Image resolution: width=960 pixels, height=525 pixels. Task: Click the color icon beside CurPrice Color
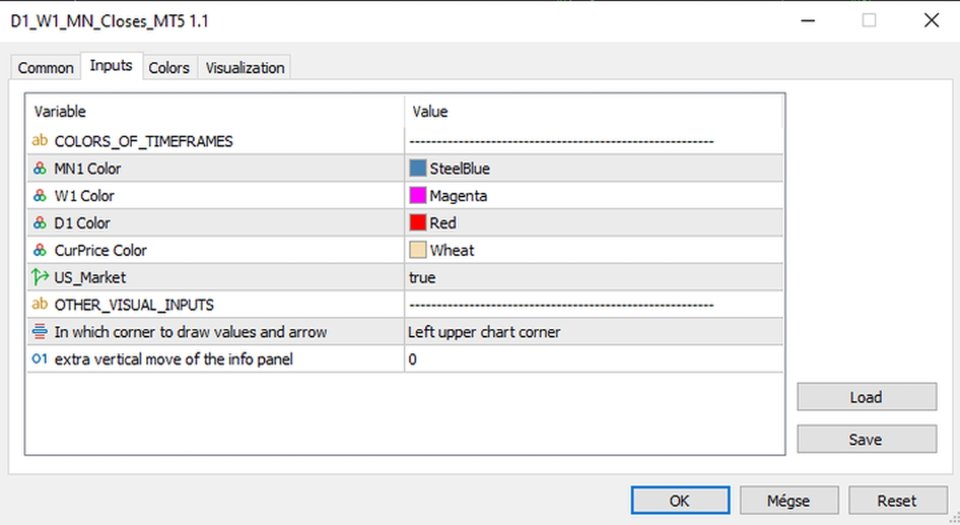point(40,250)
